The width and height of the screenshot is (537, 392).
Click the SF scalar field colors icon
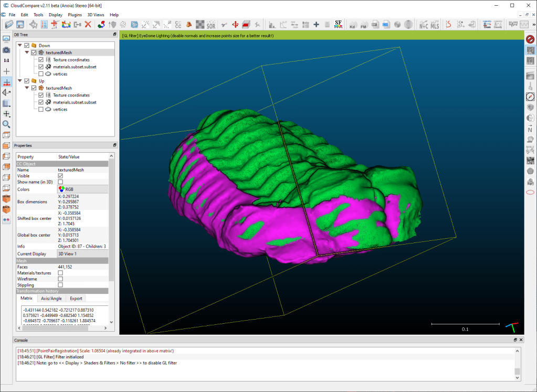(x=338, y=25)
